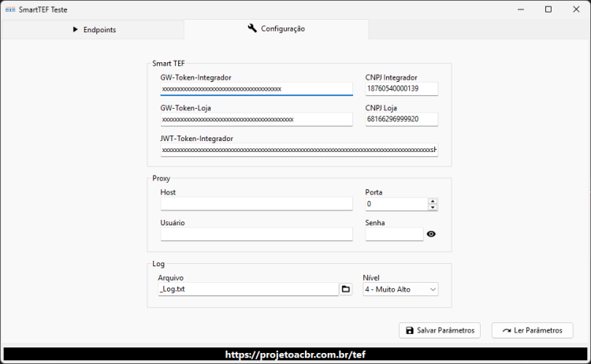Focus the Proxy Host field

pos(256,204)
